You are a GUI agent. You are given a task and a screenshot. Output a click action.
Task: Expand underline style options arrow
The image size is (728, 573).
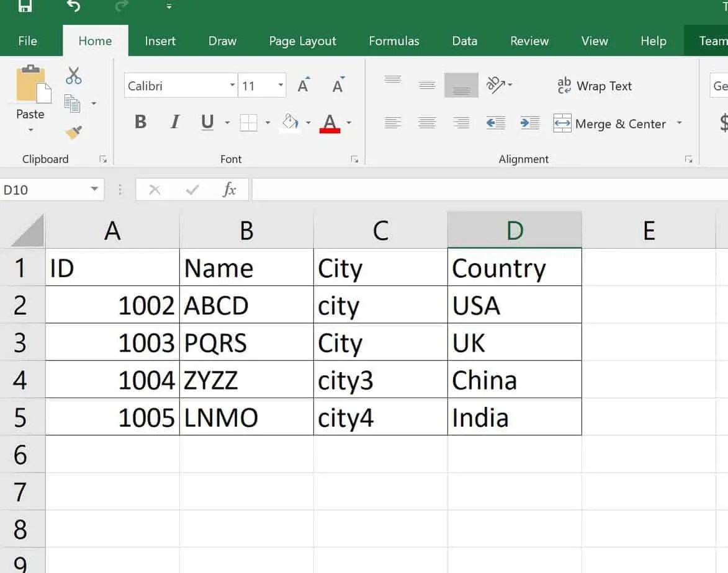coord(227,123)
